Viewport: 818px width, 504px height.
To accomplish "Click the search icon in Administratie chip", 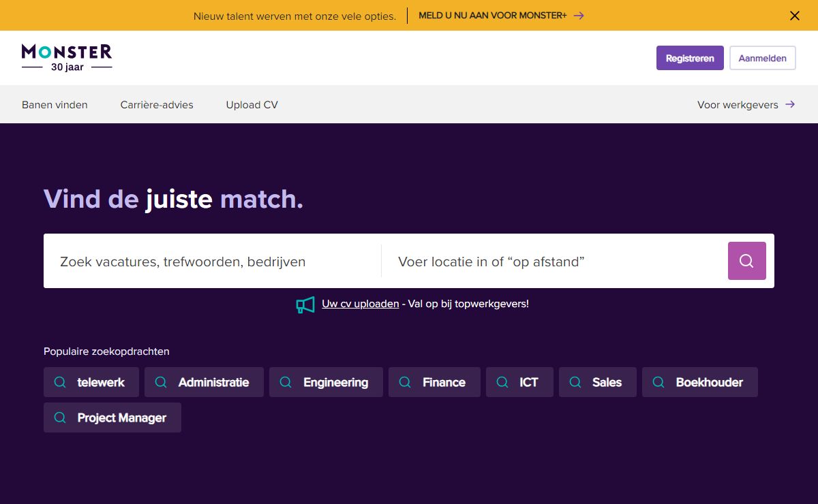I will (161, 382).
